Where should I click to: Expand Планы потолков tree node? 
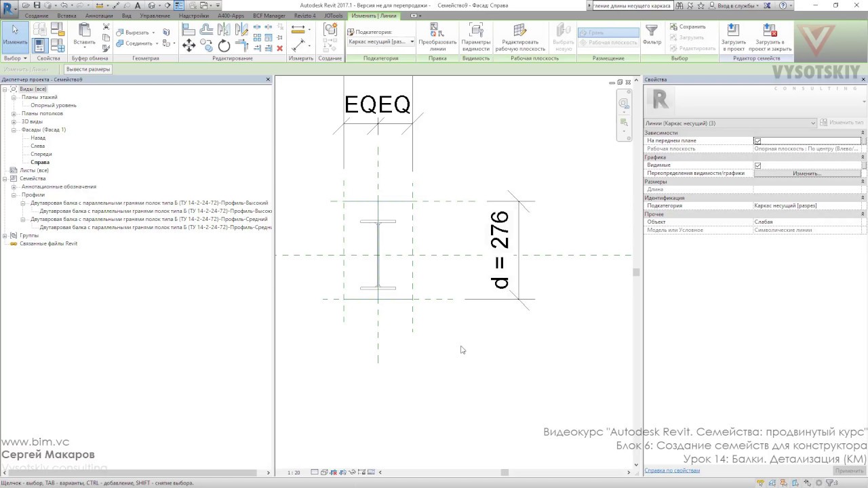pyautogui.click(x=14, y=114)
